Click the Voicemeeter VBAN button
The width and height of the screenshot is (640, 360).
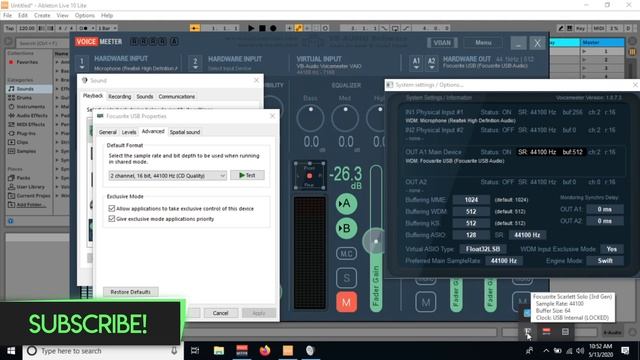point(442,42)
